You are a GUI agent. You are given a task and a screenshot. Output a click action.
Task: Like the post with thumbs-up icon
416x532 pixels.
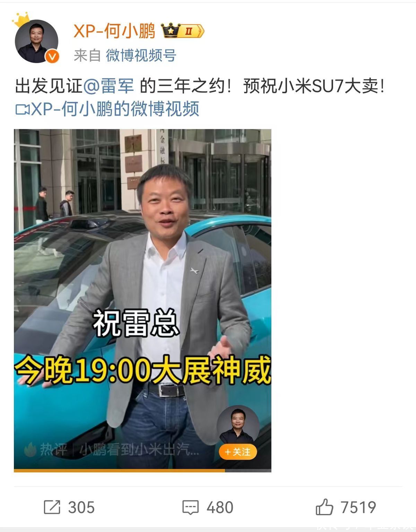(324, 507)
